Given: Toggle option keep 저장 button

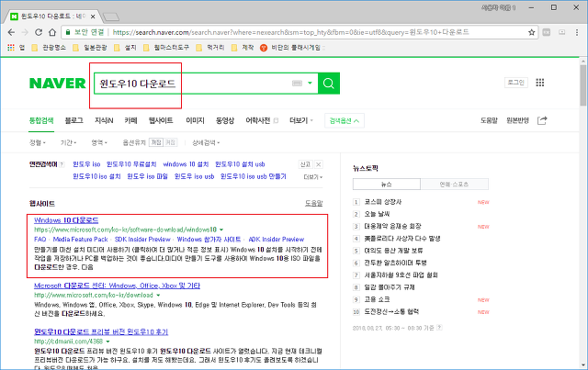Looking at the screenshot, I should coord(156,142).
